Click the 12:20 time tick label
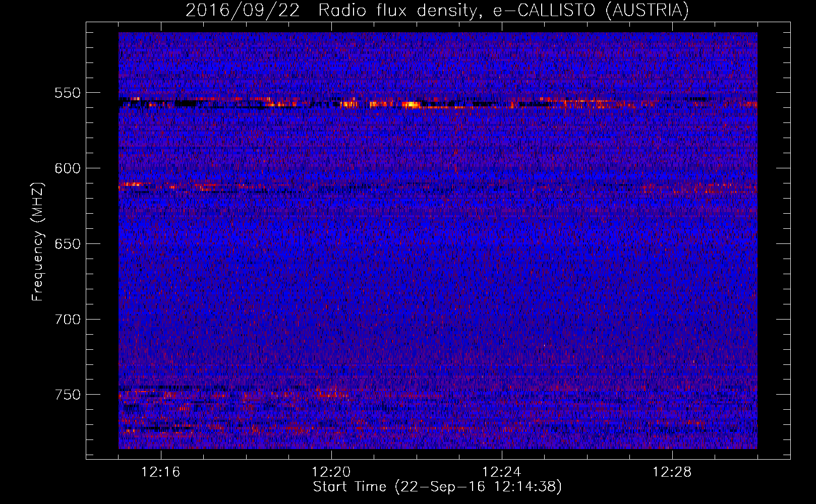The image size is (816, 504). (x=331, y=472)
